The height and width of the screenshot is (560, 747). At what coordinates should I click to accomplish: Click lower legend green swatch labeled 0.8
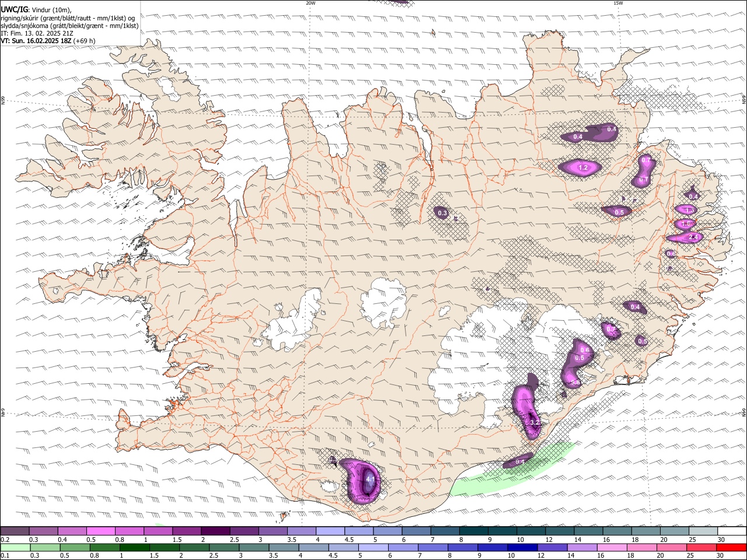[104, 547]
